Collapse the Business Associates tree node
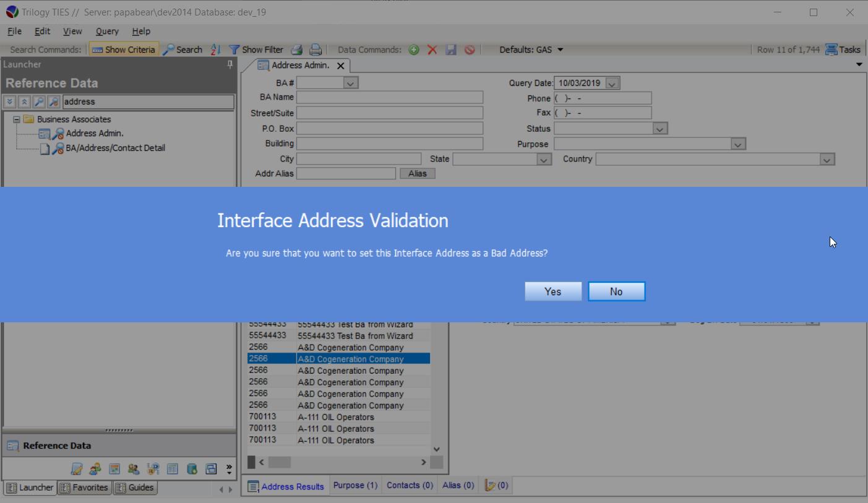This screenshot has width=868, height=503. click(x=17, y=119)
